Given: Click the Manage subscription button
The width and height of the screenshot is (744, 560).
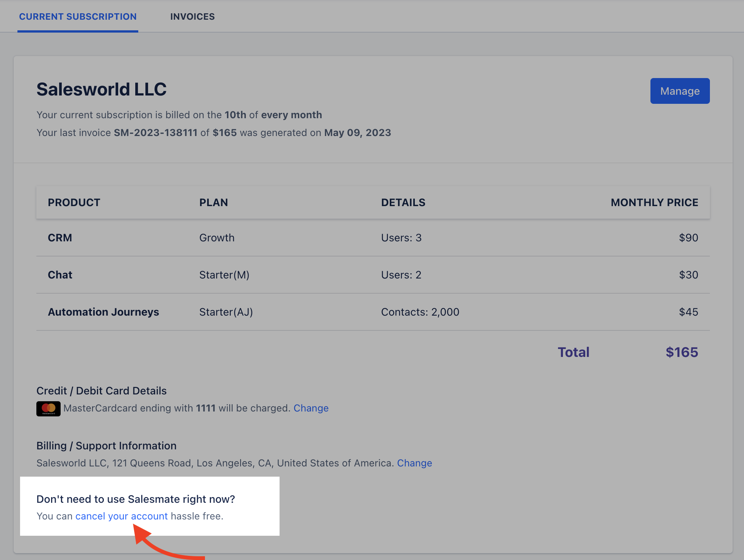Looking at the screenshot, I should pos(680,91).
